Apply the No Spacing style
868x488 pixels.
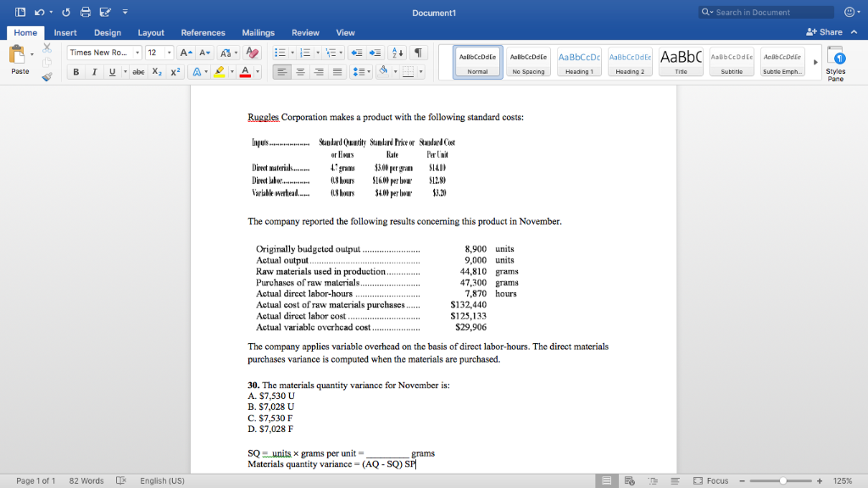point(528,61)
